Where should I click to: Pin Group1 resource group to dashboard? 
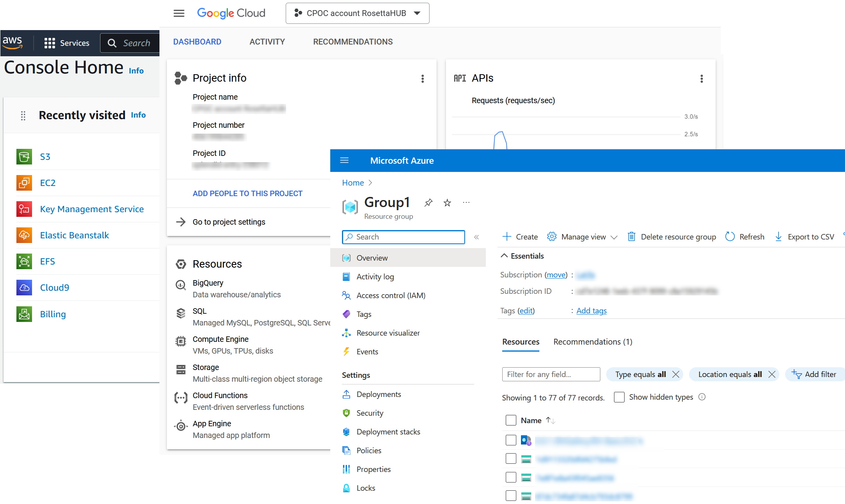click(x=428, y=202)
